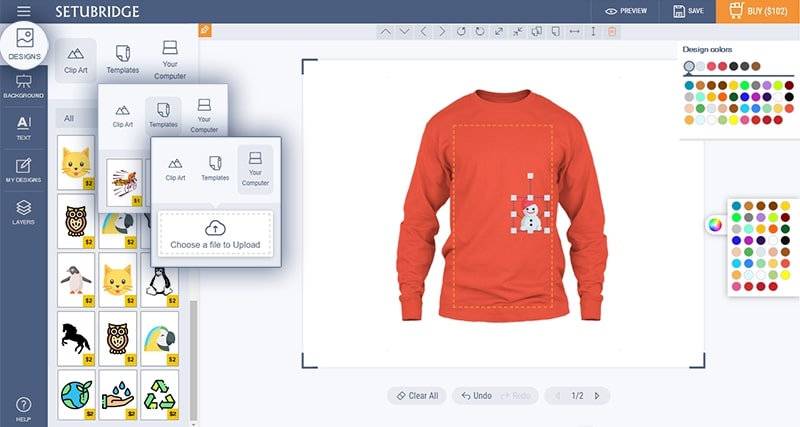Pick the earth globe clip art
The image size is (800, 427).
coord(76,395)
